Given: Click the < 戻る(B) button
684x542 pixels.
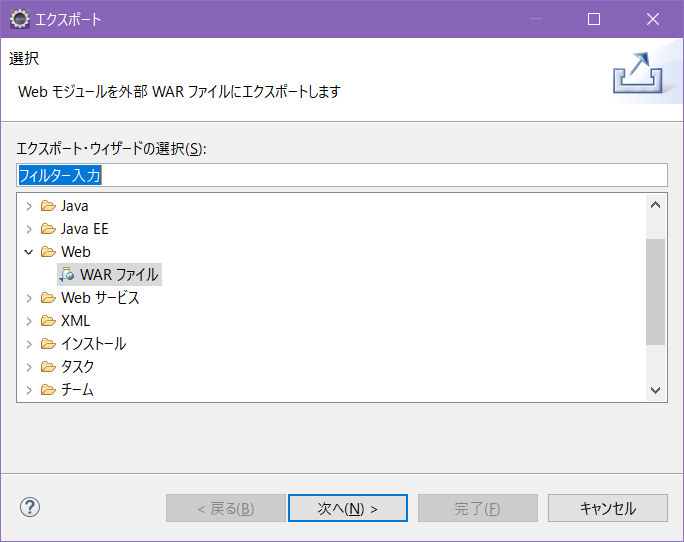Looking at the screenshot, I should click(226, 508).
